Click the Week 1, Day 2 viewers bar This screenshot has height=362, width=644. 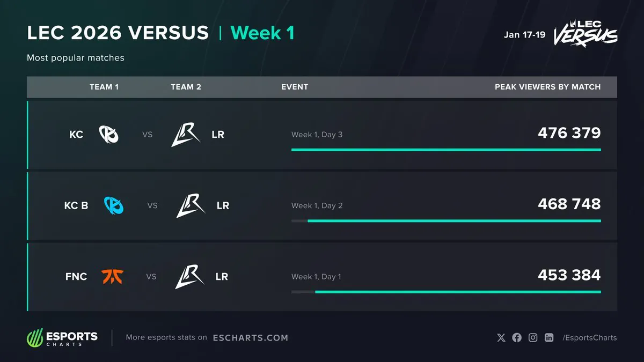(446, 220)
